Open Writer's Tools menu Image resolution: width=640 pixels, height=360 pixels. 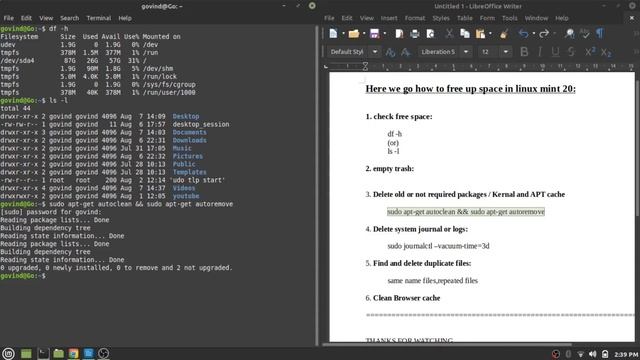(509, 18)
